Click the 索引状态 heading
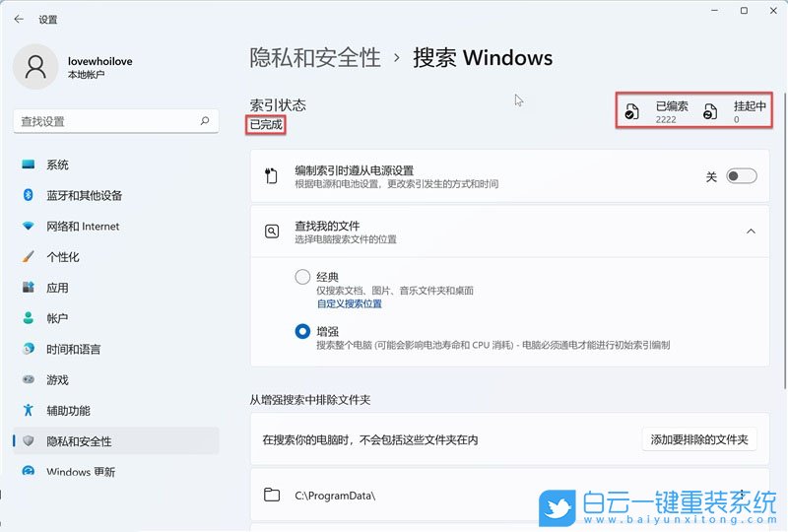 coord(278,104)
